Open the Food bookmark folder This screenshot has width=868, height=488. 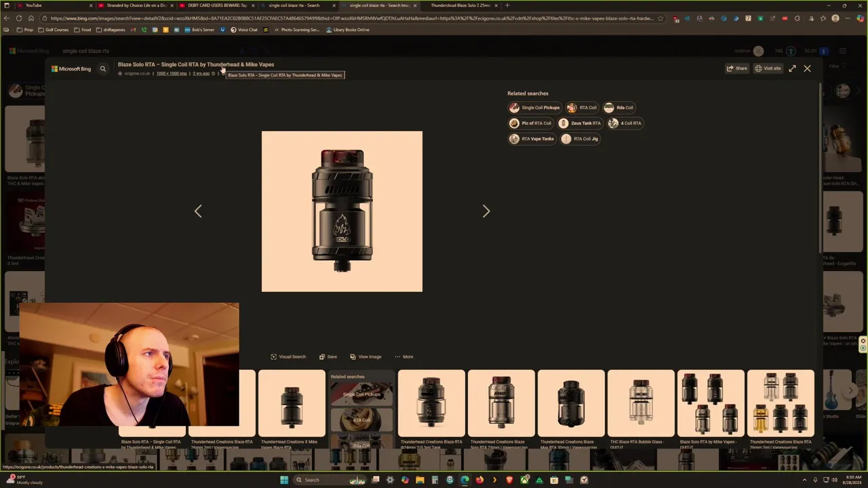coord(83,30)
